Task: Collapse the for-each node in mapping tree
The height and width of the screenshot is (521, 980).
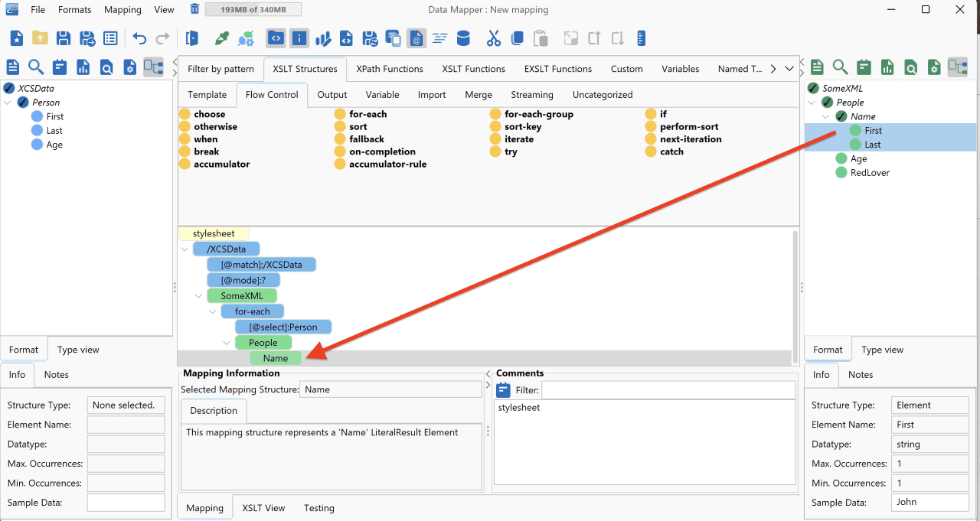Action: tap(213, 311)
